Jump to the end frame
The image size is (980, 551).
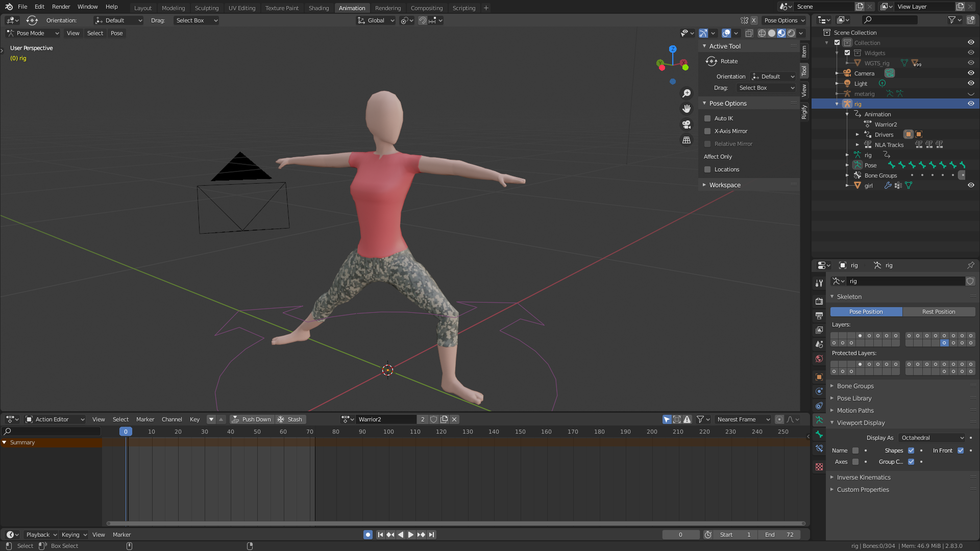tap(432, 535)
